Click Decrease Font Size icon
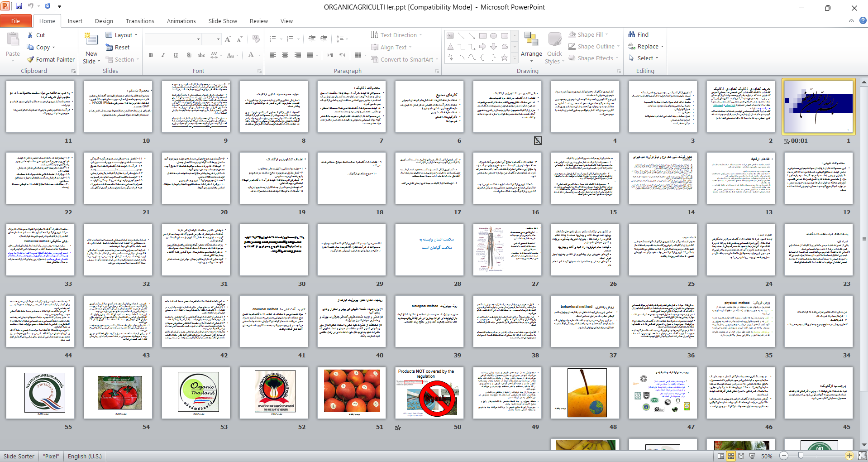This screenshot has height=462, width=868. click(x=240, y=39)
